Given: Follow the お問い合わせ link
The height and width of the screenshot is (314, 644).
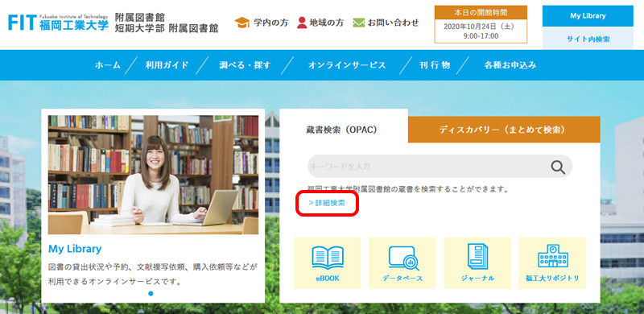Looking at the screenshot, I should 393,23.
